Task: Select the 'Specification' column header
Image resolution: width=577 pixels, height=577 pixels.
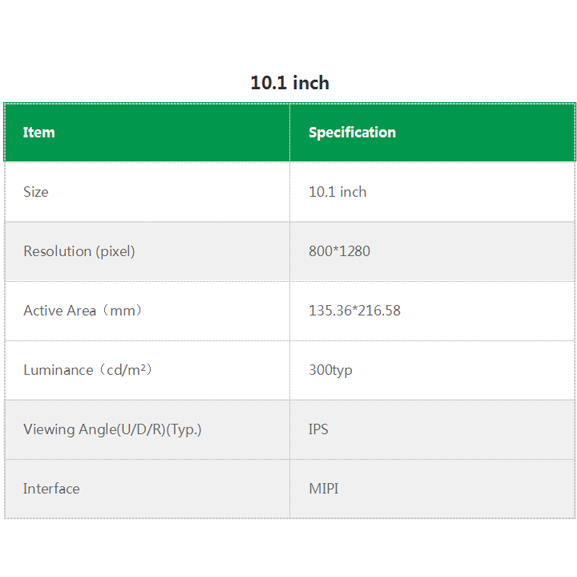Action: [x=352, y=132]
